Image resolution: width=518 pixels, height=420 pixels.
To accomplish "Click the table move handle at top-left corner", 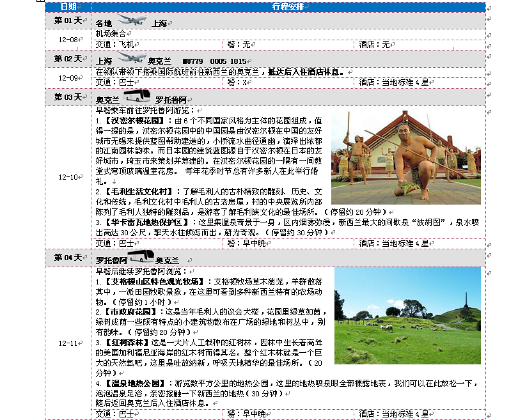I will click(42, 2).
